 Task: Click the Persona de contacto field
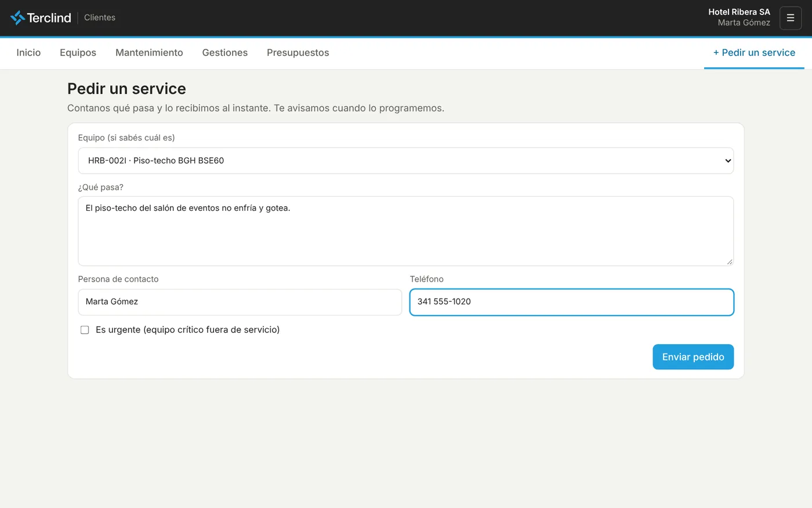240,302
